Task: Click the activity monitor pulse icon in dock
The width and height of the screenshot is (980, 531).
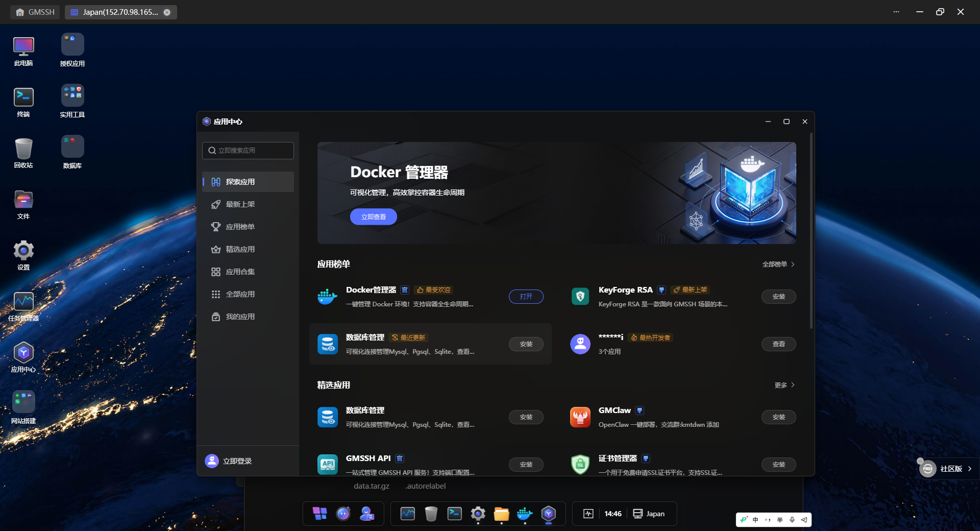Action: (589, 514)
